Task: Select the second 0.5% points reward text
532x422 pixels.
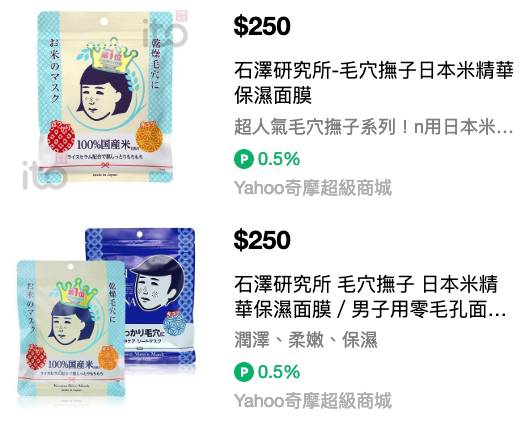Action: coord(279,372)
